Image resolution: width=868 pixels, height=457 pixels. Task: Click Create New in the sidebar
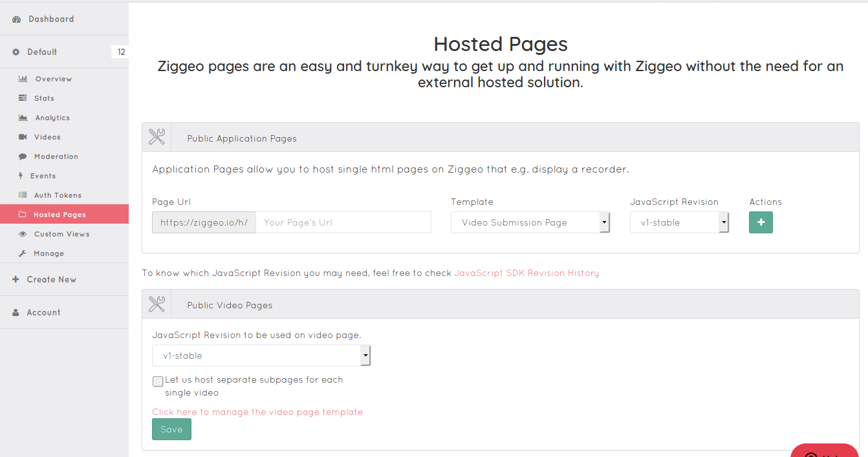click(x=64, y=280)
